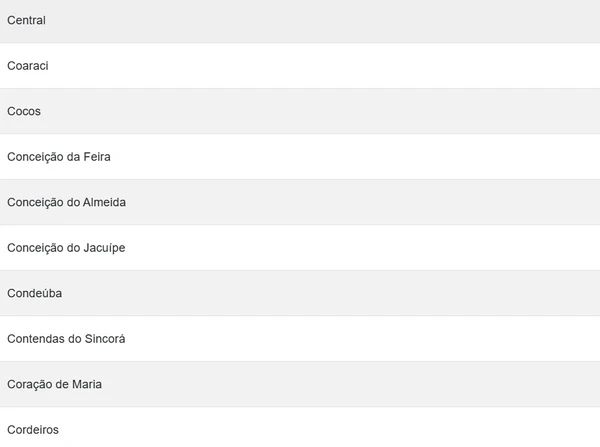Choose Conceição da Feira

coord(65,157)
